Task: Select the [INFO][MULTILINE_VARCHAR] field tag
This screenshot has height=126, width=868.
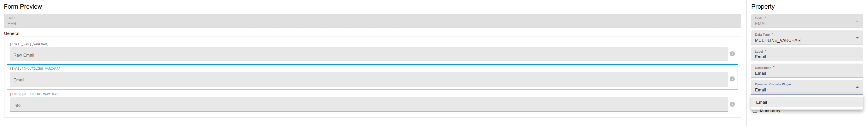Action: point(34,94)
